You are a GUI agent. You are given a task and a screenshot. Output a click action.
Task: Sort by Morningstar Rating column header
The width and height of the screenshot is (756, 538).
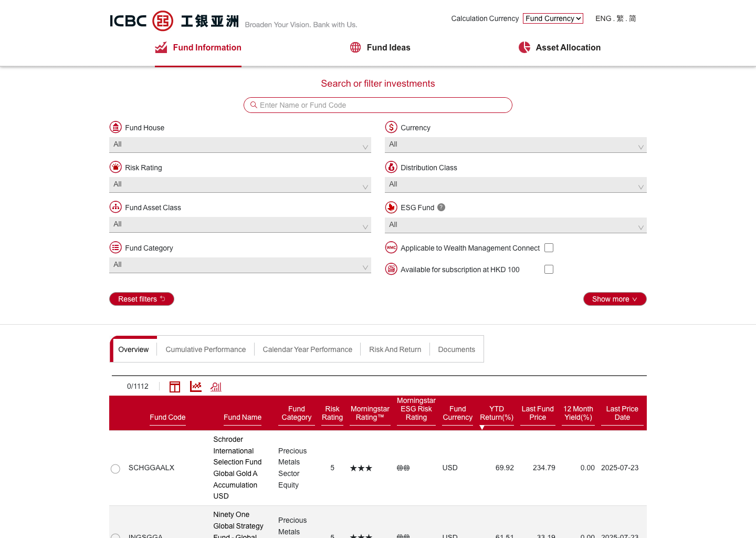pyautogui.click(x=370, y=413)
